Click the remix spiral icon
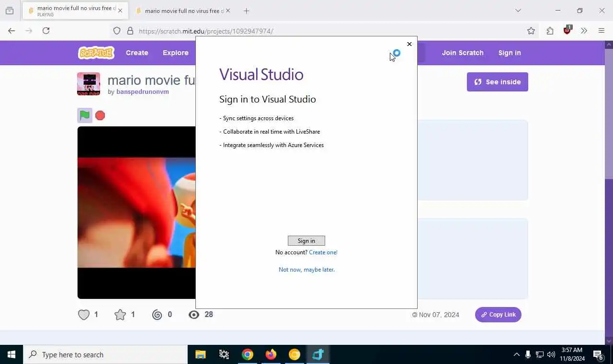Viewport: 613px width, 364px height. [157, 315]
